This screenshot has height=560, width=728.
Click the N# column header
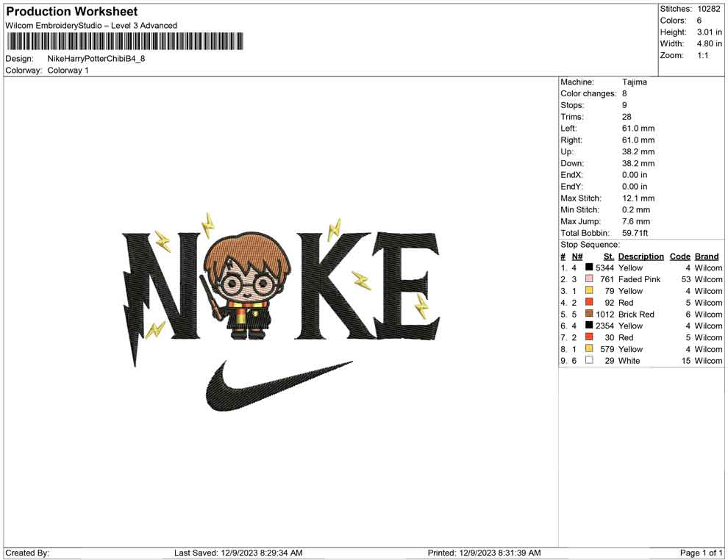click(x=577, y=256)
